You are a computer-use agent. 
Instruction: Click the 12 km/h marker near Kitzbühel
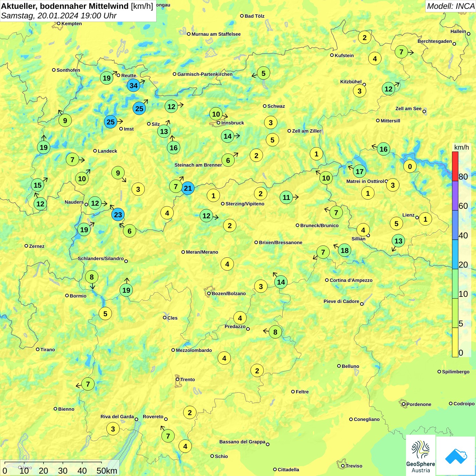click(389, 89)
